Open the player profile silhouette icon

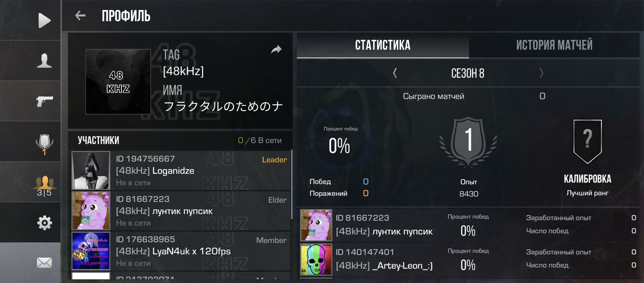[44, 61]
